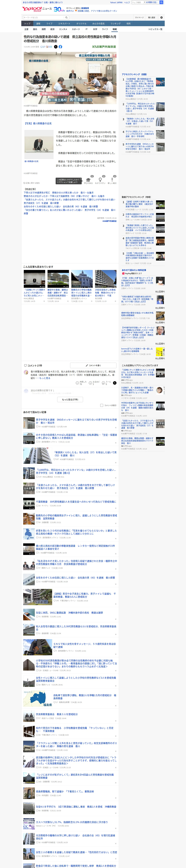Viewport: 186px width, 868px height.
Task: Share article on X icon below headline
Action: pyautogui.click(x=56, y=47)
